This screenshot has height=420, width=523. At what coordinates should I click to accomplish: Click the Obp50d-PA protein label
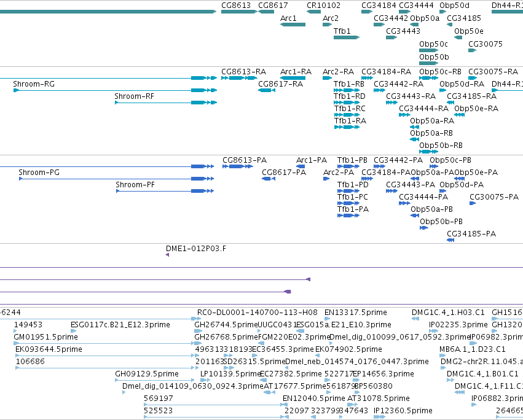pos(462,185)
